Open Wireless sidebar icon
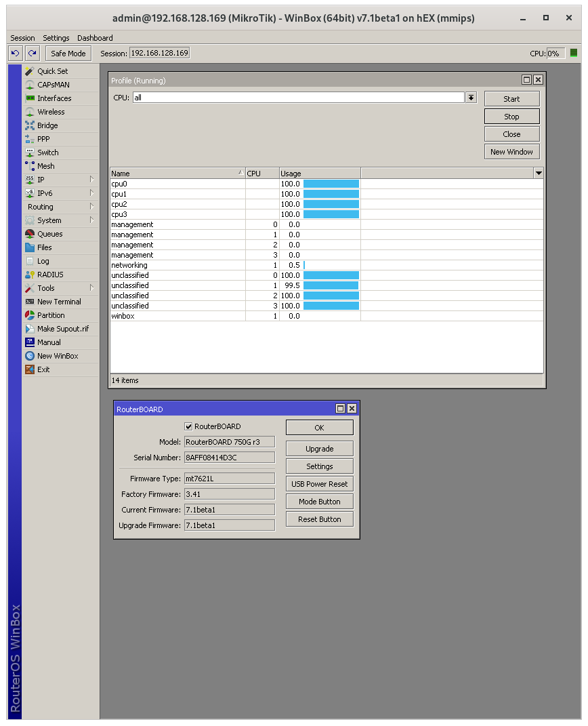588x726 pixels. coord(30,112)
